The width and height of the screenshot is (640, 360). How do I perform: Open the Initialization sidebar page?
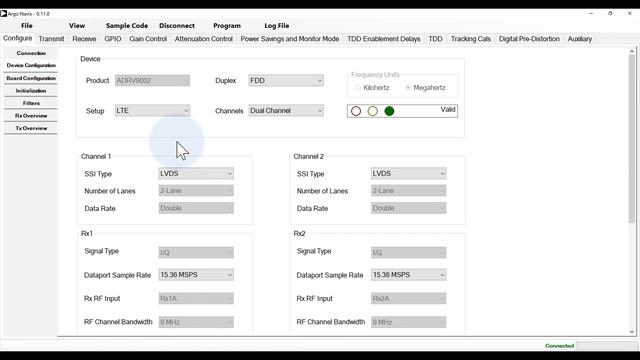(x=31, y=91)
